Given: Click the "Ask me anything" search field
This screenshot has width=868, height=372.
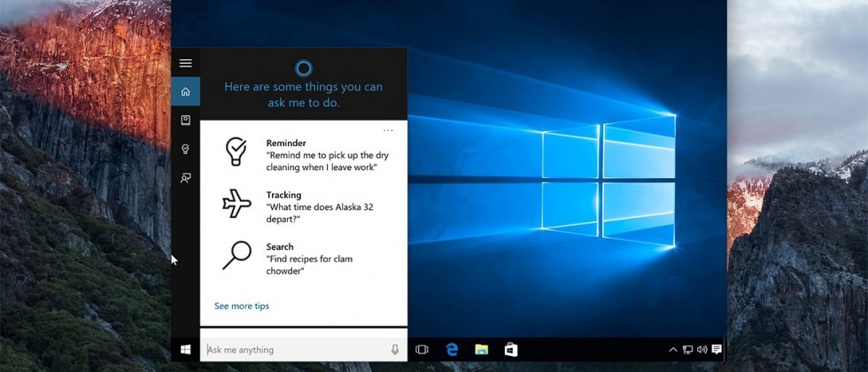Looking at the screenshot, I should pos(292,350).
